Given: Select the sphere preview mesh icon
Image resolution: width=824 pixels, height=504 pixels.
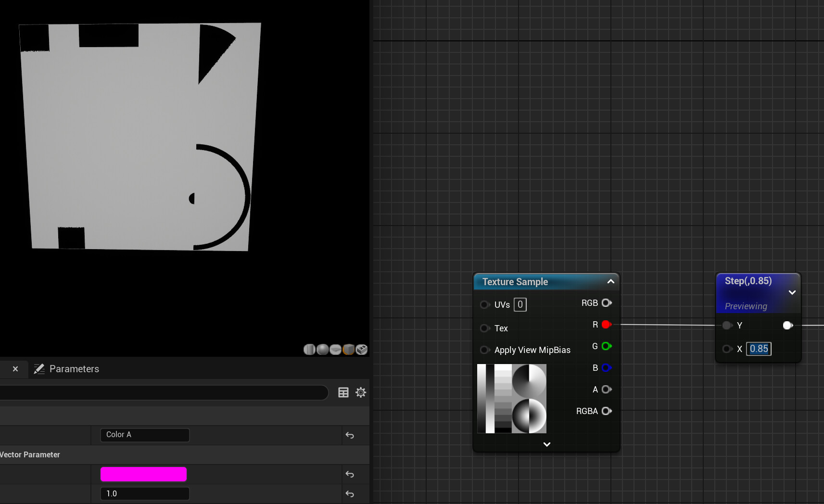Looking at the screenshot, I should 323,350.
